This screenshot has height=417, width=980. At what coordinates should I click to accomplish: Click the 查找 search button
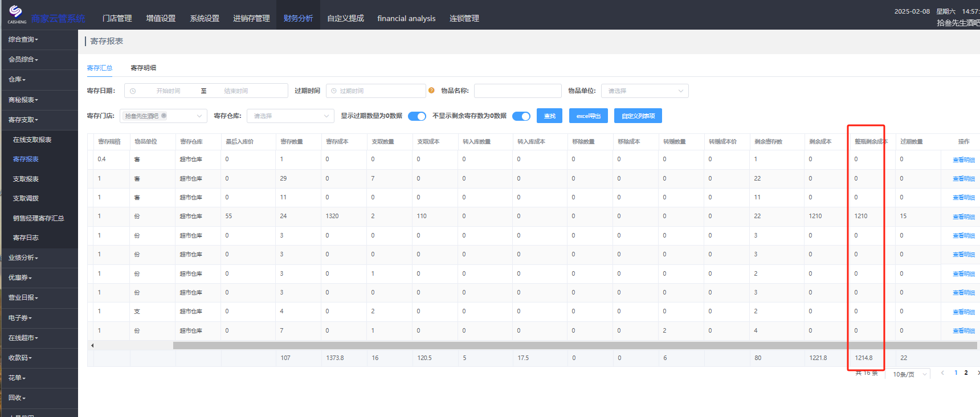click(550, 116)
